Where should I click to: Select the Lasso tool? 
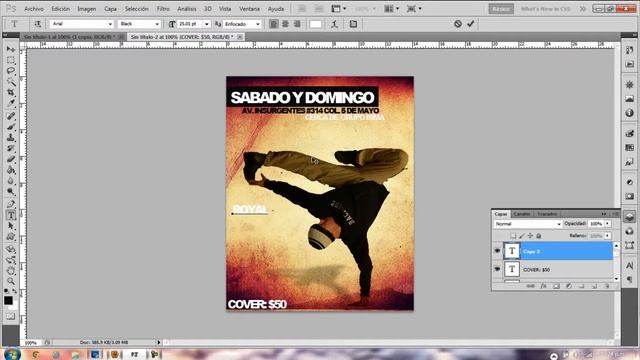11,71
